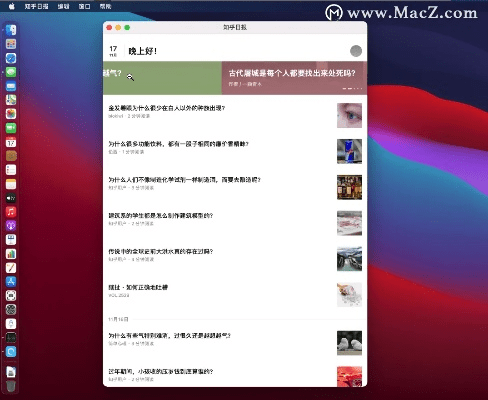Image resolution: width=488 pixels, height=400 pixels.
Task: Click the gray user avatar circle
Action: [356, 51]
